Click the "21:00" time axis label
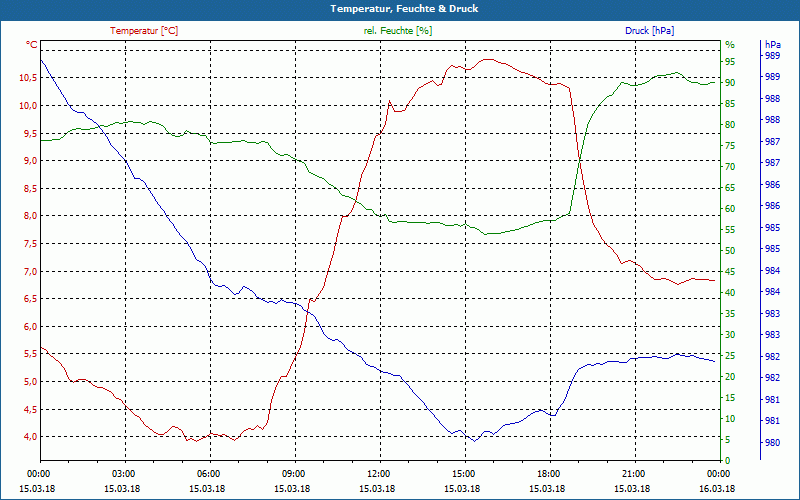Image resolution: width=800 pixels, height=500 pixels. 632,473
